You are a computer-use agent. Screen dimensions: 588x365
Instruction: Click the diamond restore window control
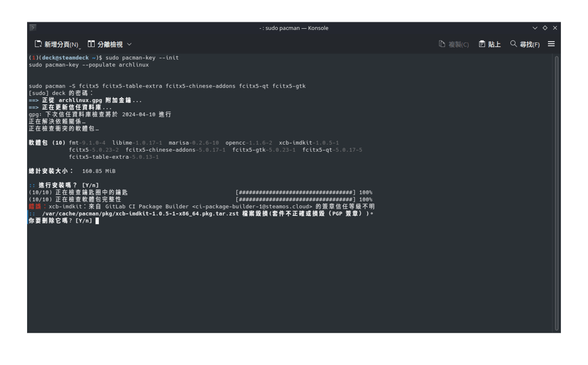click(x=544, y=28)
